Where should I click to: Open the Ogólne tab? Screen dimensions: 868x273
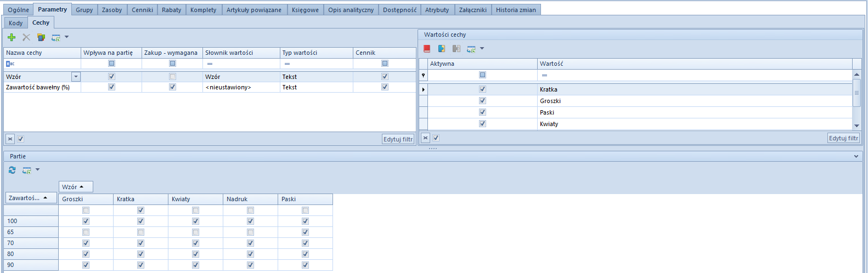coord(18,10)
